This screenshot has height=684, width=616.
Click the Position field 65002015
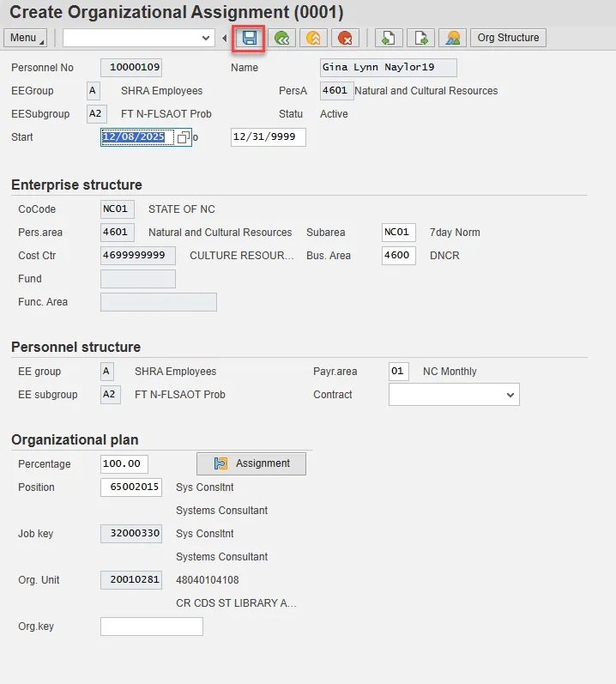(x=130, y=487)
